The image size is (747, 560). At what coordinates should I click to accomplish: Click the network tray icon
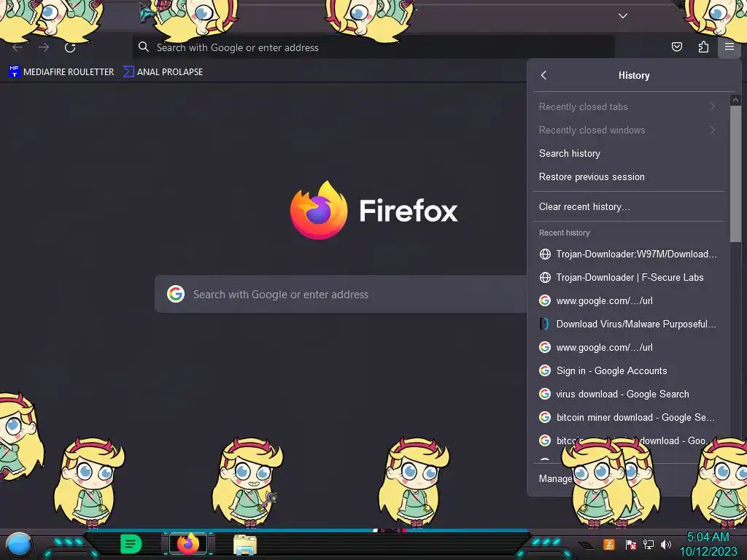click(x=649, y=544)
